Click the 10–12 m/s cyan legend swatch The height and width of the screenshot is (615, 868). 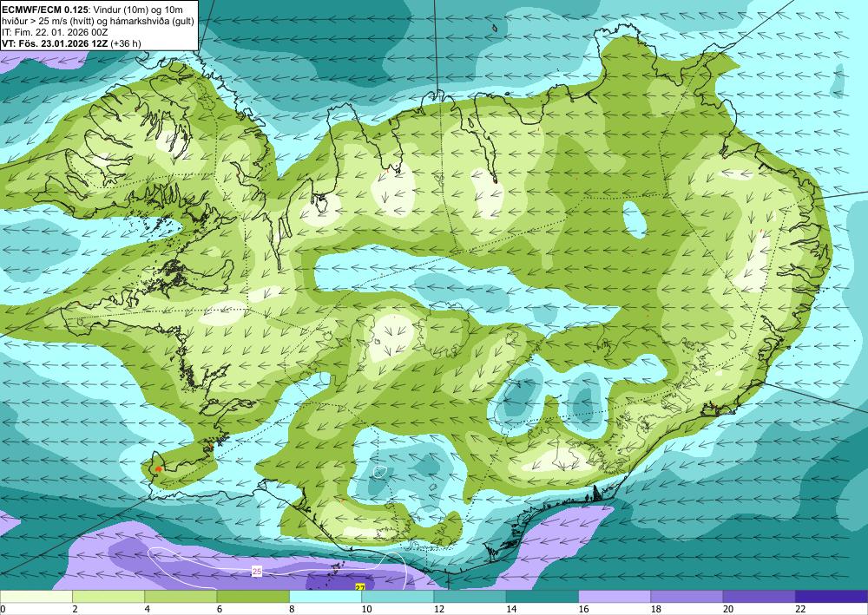pos(398,597)
